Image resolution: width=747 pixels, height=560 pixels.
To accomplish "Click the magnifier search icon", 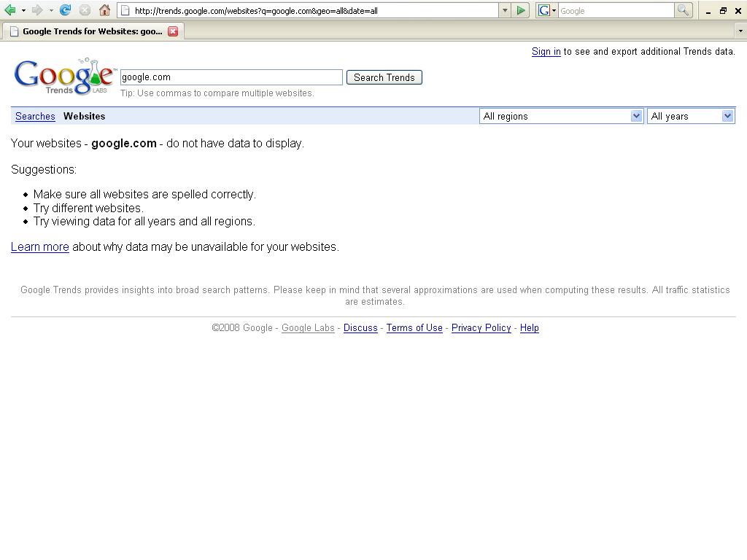I will pos(683,10).
